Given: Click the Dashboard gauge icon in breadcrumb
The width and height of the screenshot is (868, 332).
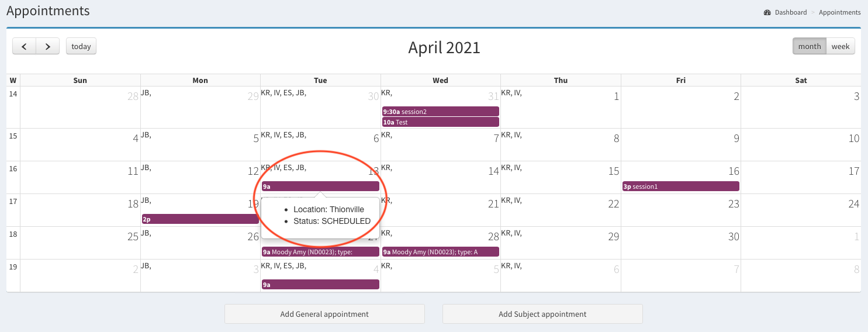Looking at the screenshot, I should point(767,12).
